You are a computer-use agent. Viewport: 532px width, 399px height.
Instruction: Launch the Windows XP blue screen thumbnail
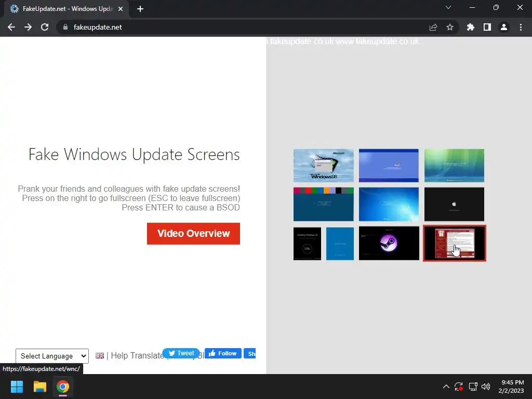389,166
